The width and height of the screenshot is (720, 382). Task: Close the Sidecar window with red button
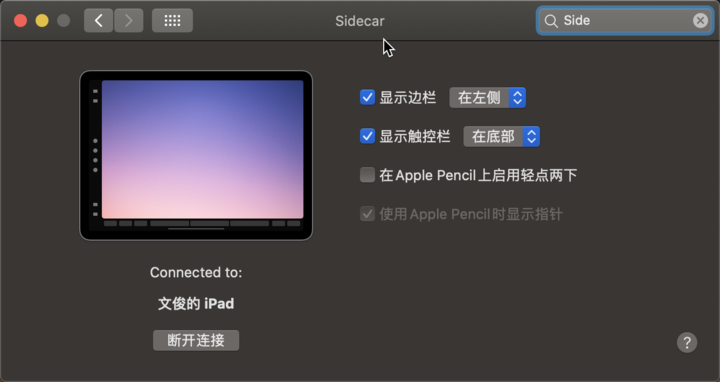tap(20, 21)
